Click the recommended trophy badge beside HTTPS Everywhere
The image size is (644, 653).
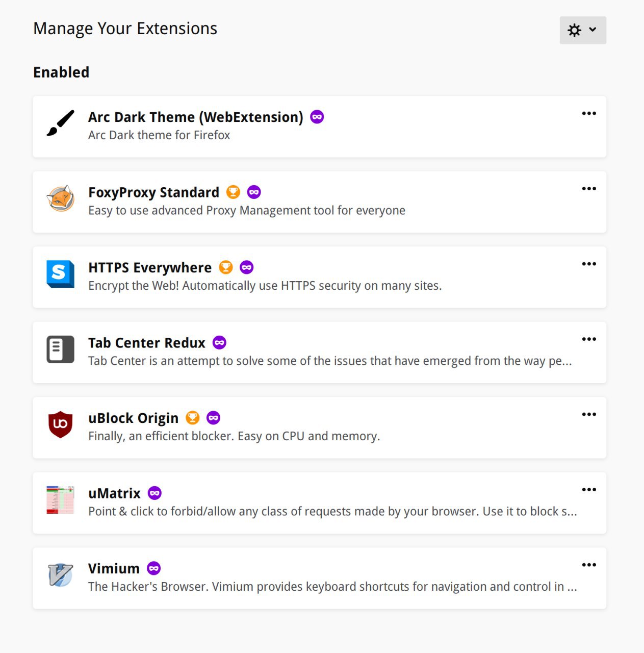(x=226, y=267)
